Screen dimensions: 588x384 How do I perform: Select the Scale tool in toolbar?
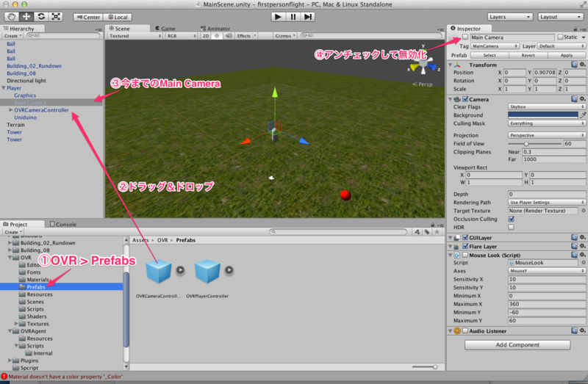[x=56, y=16]
